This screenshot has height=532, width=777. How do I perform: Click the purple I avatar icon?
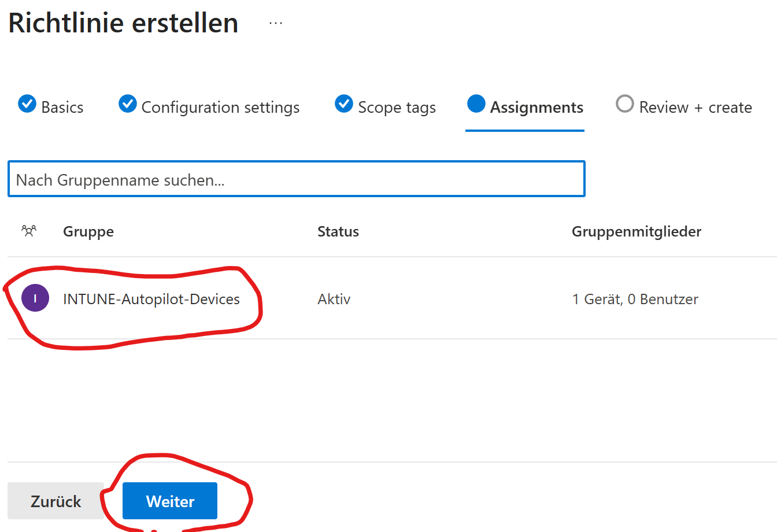pos(35,298)
